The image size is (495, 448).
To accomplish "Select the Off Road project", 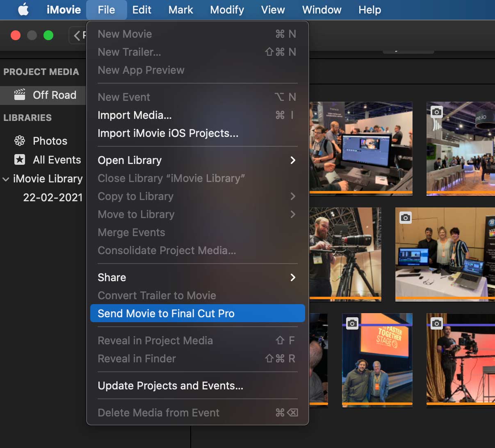I will click(x=43, y=95).
